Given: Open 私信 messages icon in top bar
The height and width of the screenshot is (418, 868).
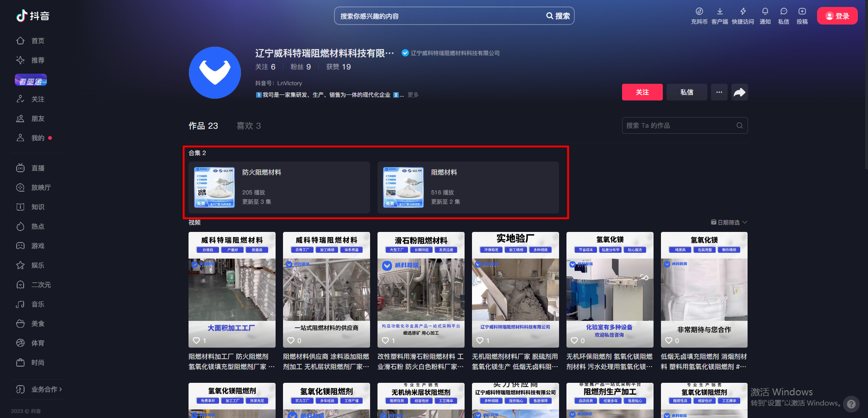Looking at the screenshot, I should pos(783,12).
